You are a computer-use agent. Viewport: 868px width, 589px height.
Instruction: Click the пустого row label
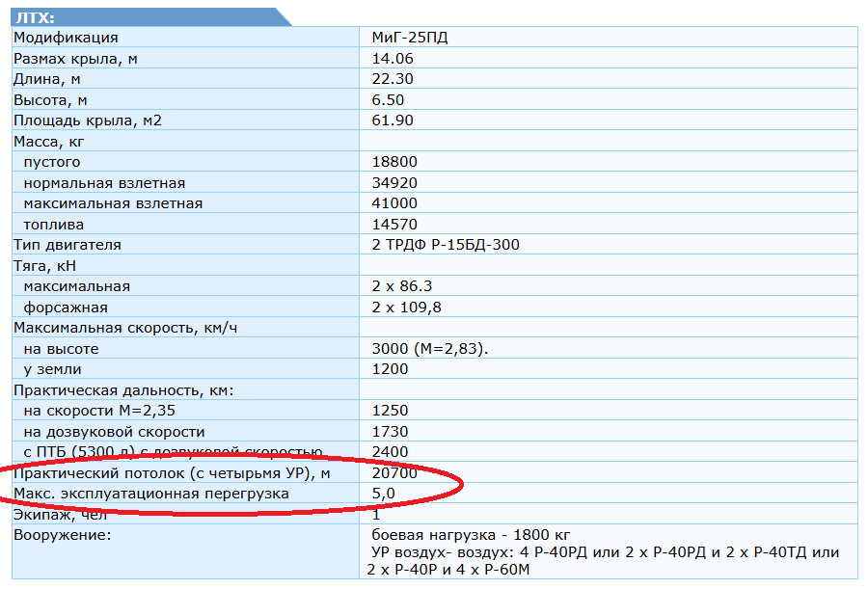coord(52,162)
